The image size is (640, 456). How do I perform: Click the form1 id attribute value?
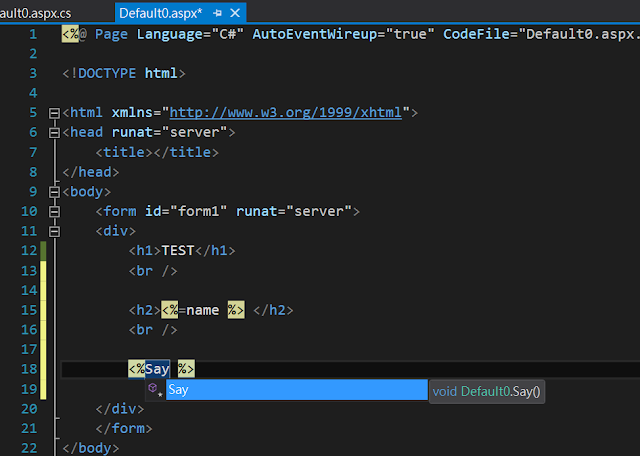click(198, 211)
